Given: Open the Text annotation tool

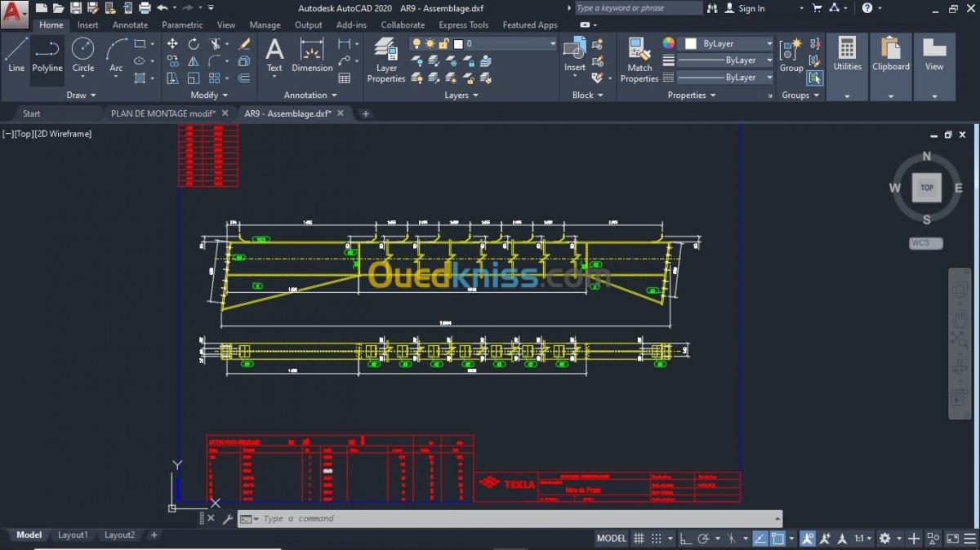Looking at the screenshot, I should tap(274, 55).
